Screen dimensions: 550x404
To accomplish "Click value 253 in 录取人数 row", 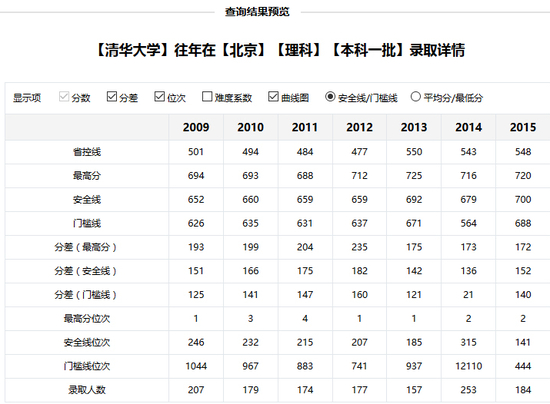I will tap(469, 390).
